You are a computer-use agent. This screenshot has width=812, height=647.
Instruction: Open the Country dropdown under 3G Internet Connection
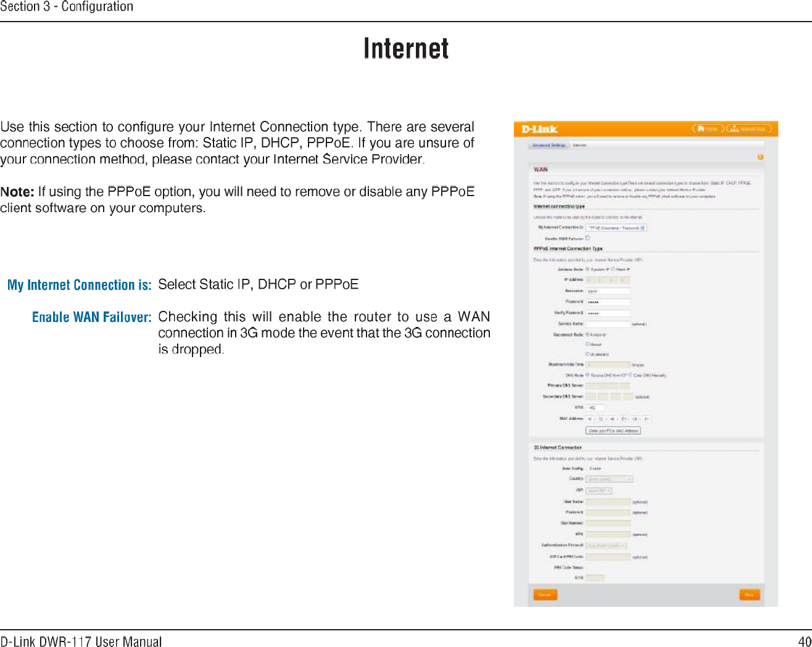(609, 479)
